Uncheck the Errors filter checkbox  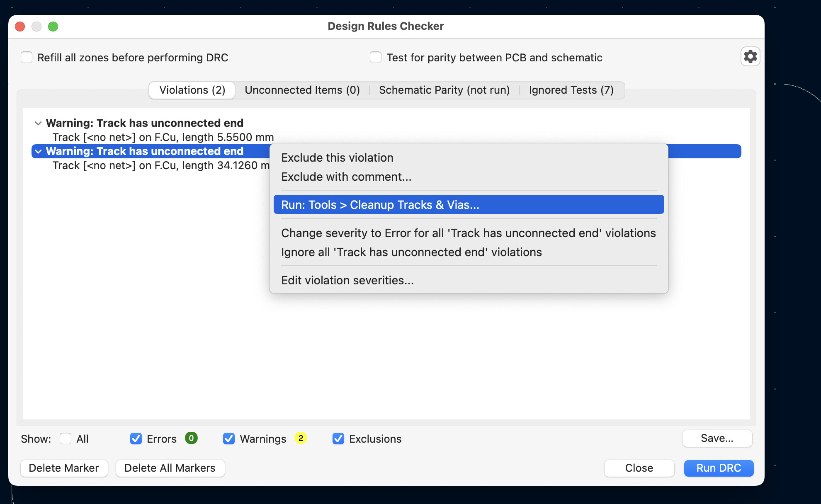pyautogui.click(x=136, y=439)
